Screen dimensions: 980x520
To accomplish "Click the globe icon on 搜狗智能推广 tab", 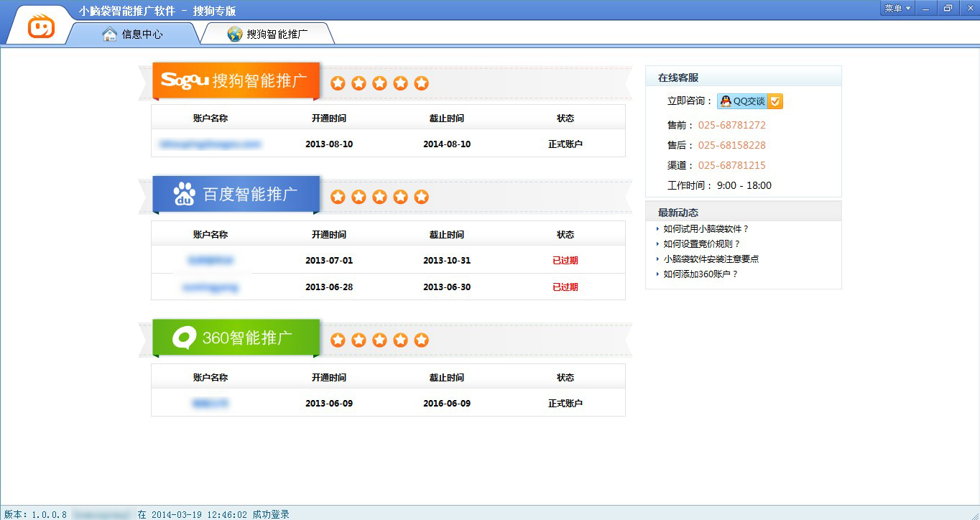I will 235,34.
